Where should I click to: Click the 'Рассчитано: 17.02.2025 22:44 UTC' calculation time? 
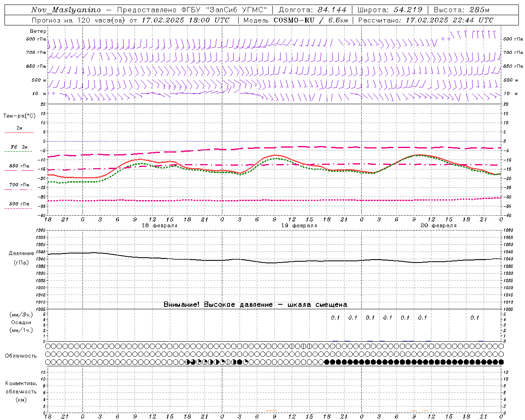426,20
